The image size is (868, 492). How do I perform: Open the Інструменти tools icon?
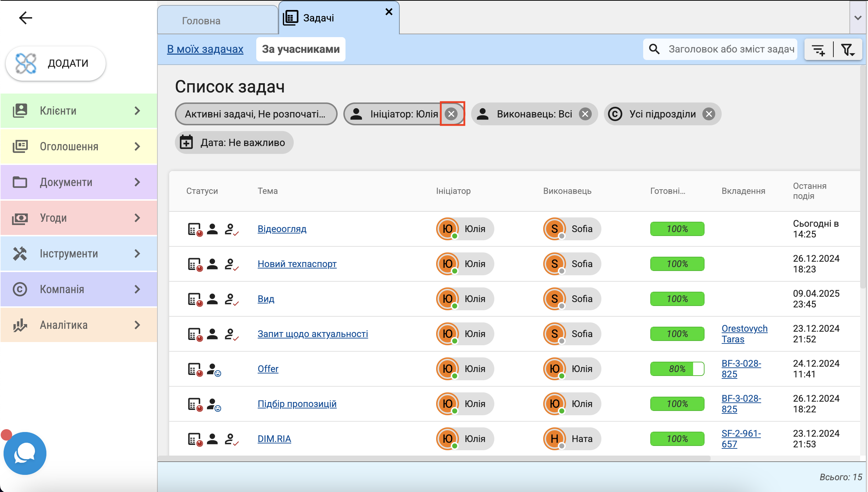point(20,253)
